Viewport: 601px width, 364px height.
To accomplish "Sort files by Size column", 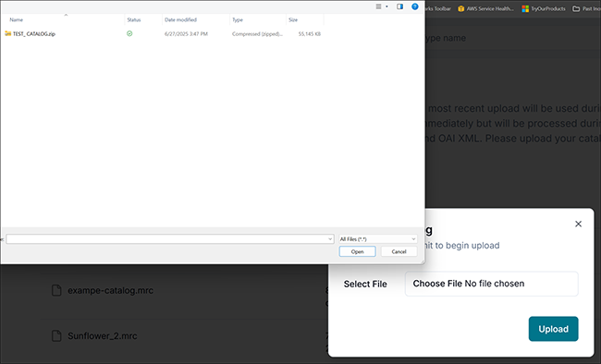I will point(293,20).
